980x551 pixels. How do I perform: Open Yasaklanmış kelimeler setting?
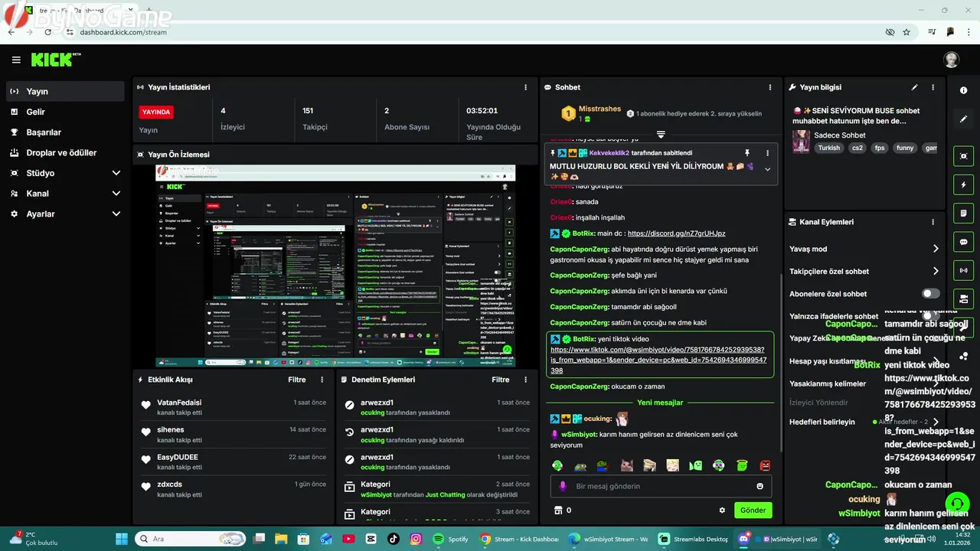[x=828, y=383]
